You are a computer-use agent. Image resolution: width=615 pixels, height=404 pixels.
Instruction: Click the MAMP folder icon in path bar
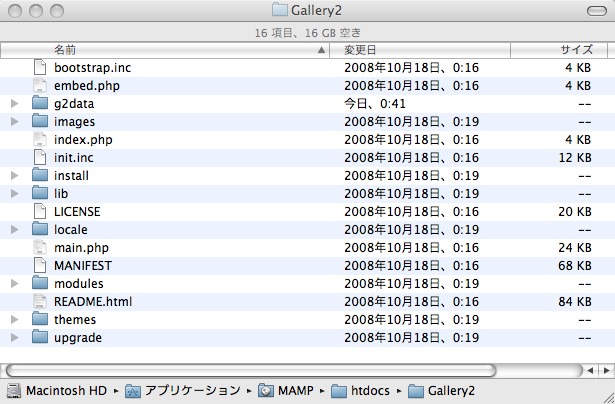point(266,391)
